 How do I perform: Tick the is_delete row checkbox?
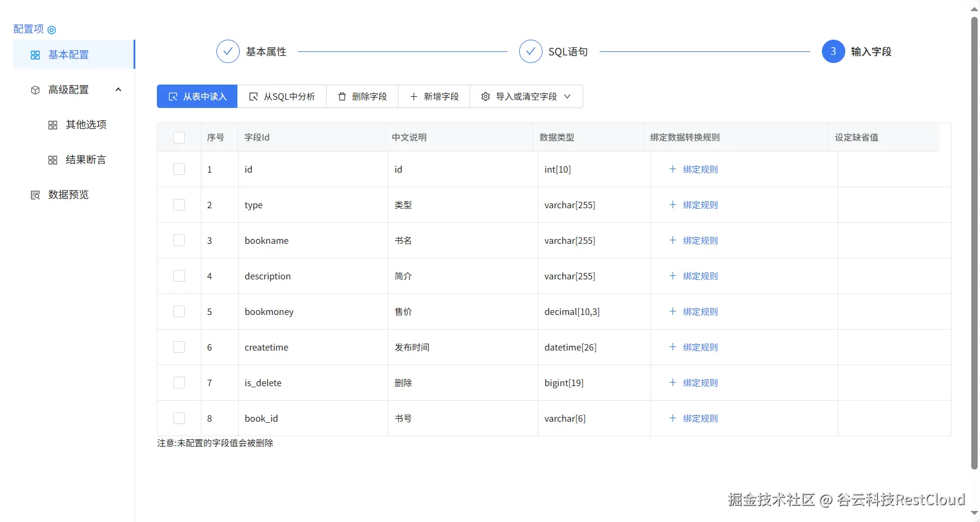click(179, 383)
